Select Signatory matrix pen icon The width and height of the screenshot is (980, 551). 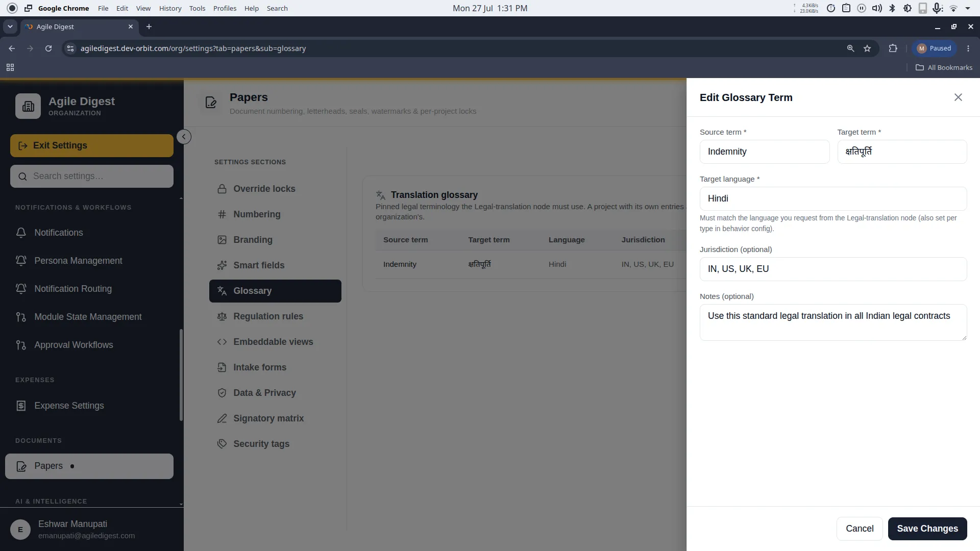click(222, 418)
